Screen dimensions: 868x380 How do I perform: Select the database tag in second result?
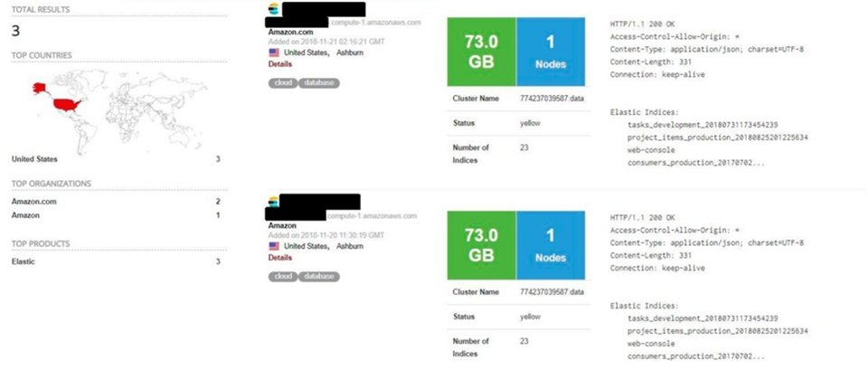(x=319, y=277)
